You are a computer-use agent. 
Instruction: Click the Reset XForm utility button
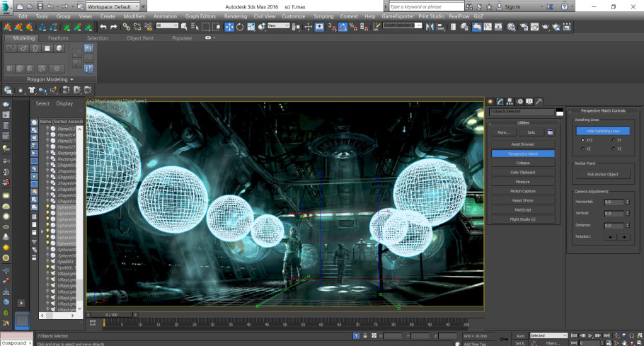523,200
